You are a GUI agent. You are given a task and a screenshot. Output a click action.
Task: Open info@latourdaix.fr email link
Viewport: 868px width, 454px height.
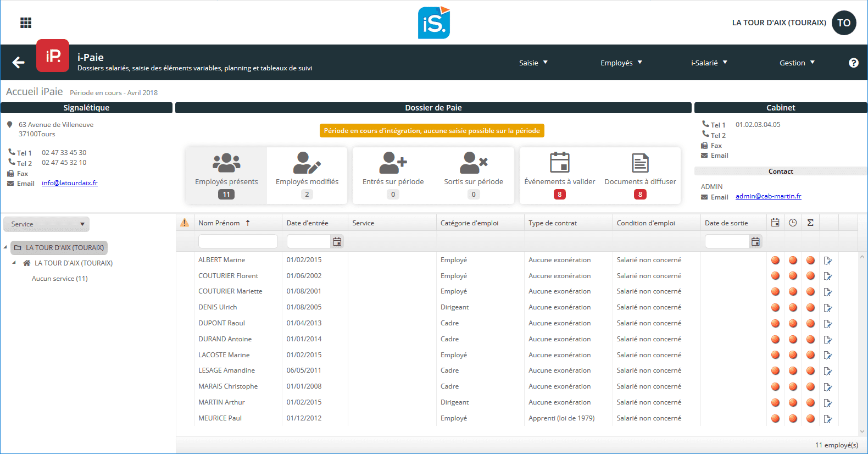tap(70, 183)
